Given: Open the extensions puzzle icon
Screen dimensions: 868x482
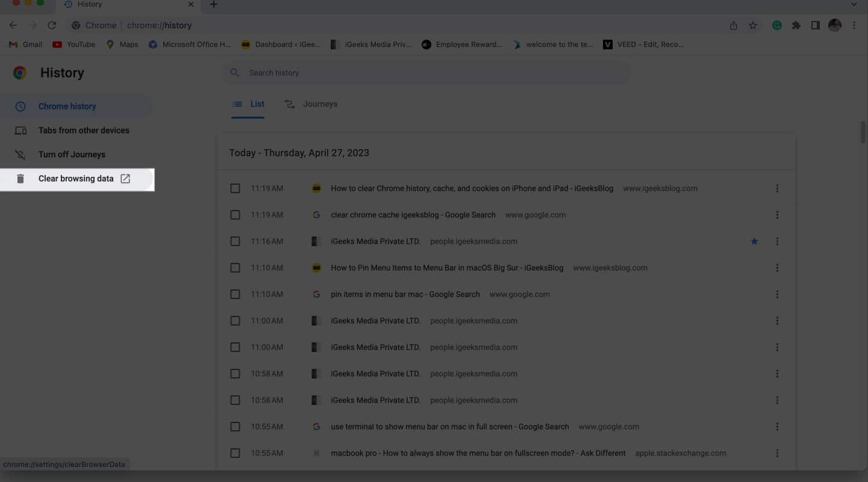Looking at the screenshot, I should pos(796,25).
